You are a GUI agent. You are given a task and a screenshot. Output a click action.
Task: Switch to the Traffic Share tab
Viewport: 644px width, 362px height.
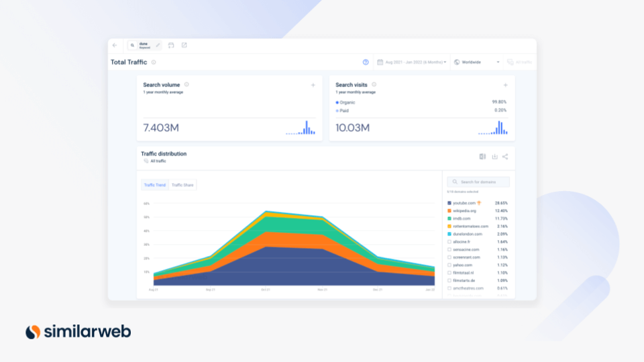pos(182,185)
